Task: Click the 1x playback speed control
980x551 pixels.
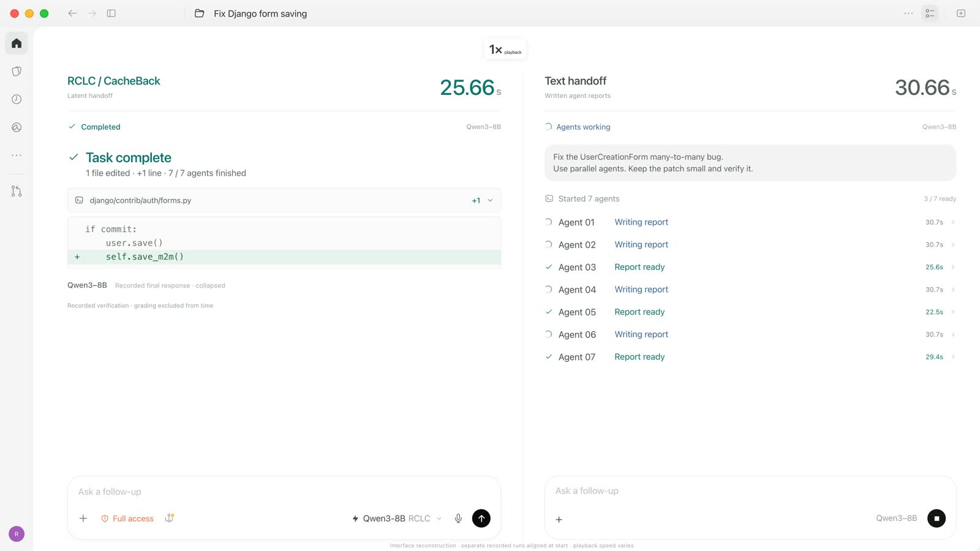Action: [505, 50]
